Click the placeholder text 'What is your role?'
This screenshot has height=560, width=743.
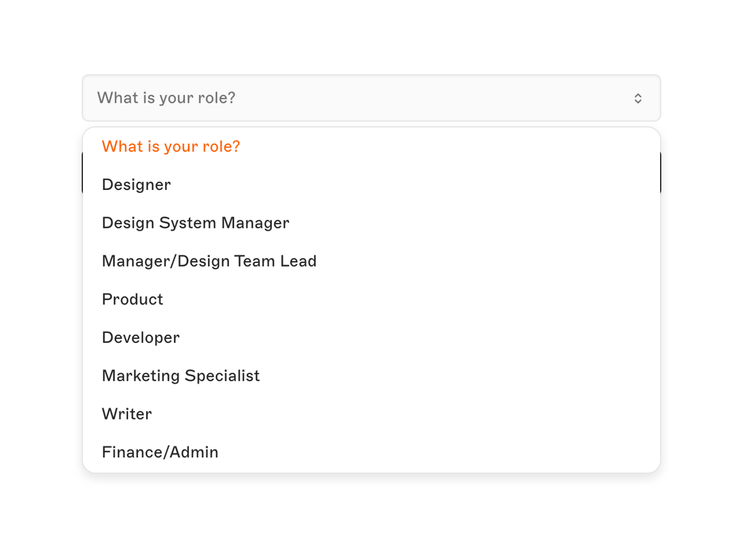(166, 98)
